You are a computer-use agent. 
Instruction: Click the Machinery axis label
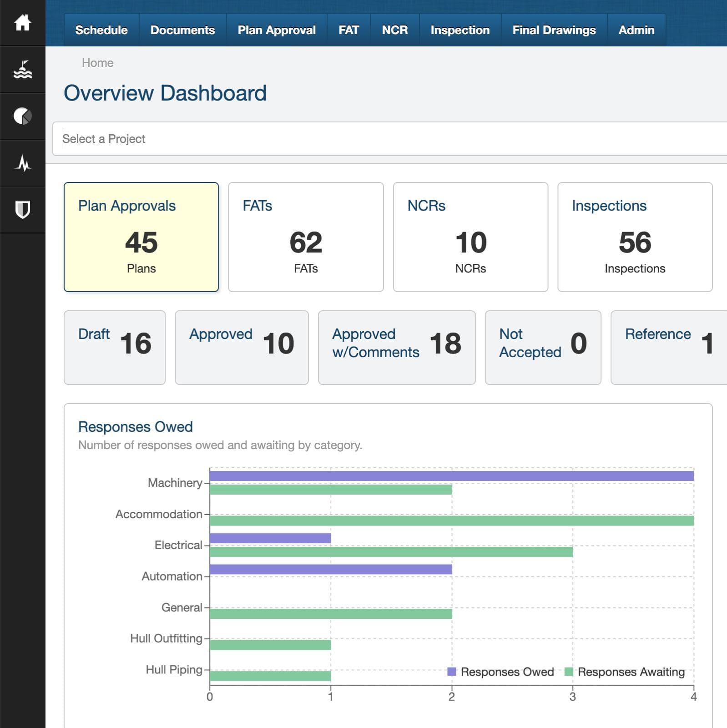point(175,483)
